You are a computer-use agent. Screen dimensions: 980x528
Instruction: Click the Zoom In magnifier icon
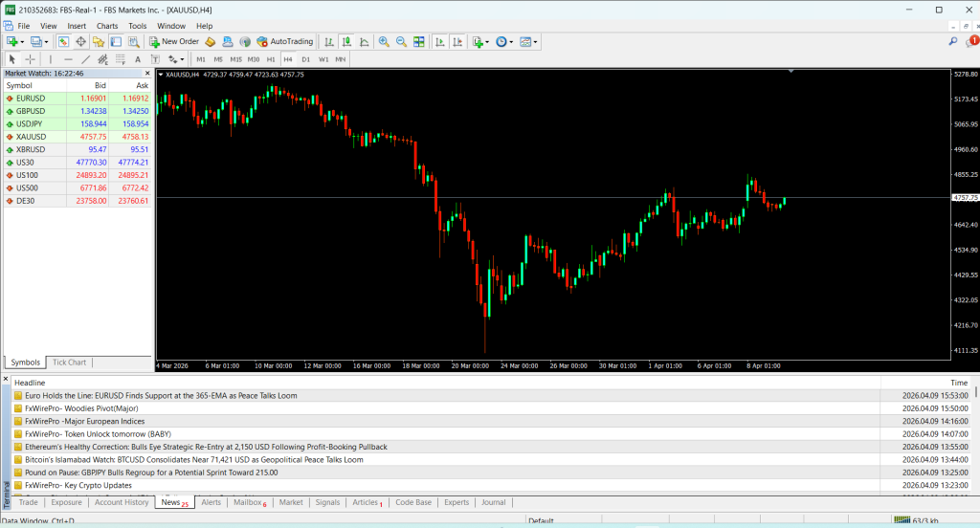pyautogui.click(x=384, y=42)
